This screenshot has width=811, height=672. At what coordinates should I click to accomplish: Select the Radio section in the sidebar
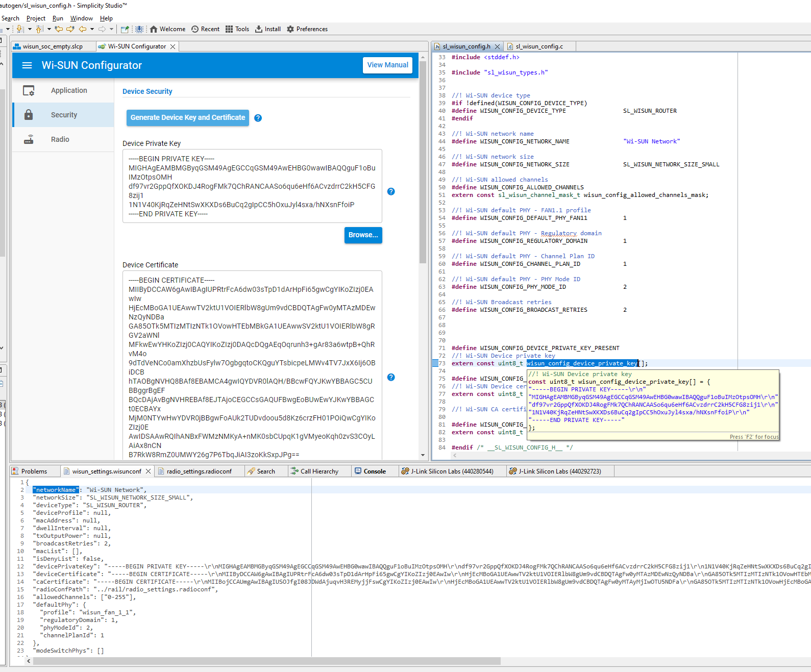click(60, 139)
